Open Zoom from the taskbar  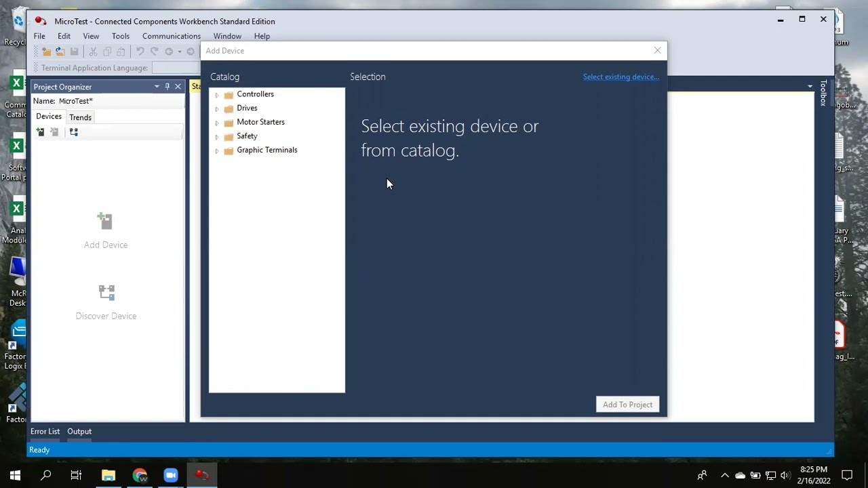[x=171, y=475]
